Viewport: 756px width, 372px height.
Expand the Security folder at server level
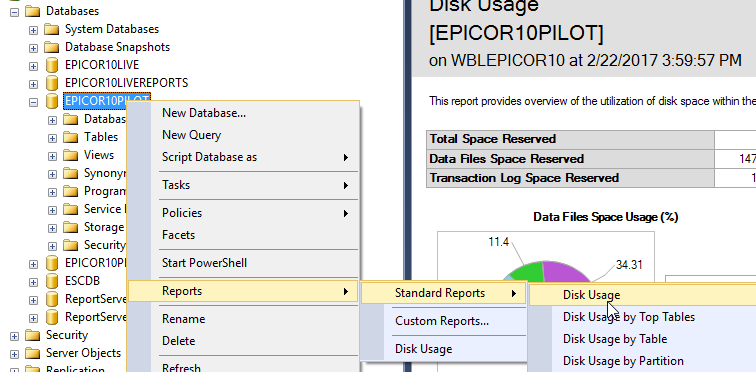click(14, 336)
